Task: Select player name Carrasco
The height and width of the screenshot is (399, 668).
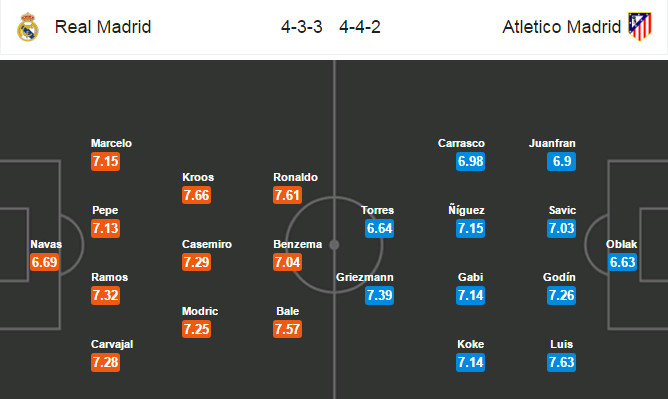Action: pyautogui.click(x=461, y=143)
